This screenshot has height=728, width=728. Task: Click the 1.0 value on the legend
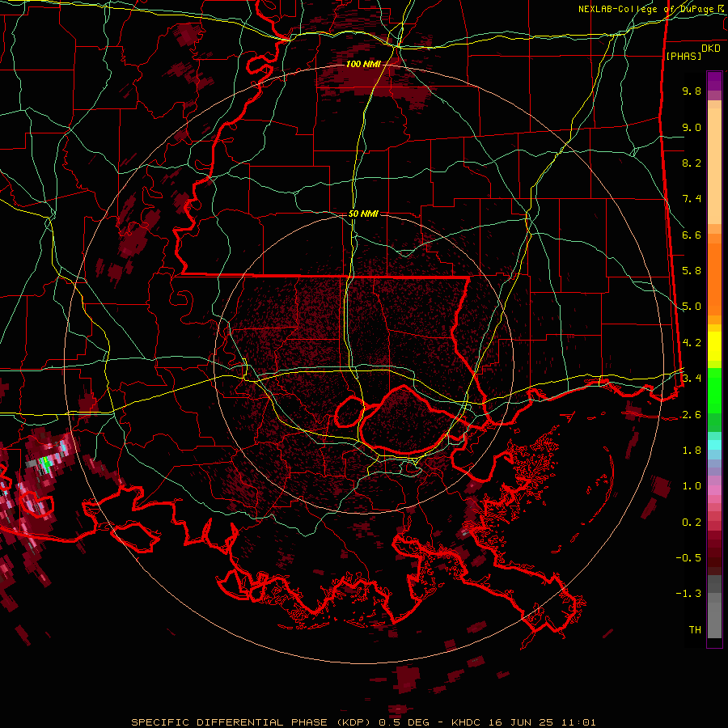pyautogui.click(x=692, y=486)
